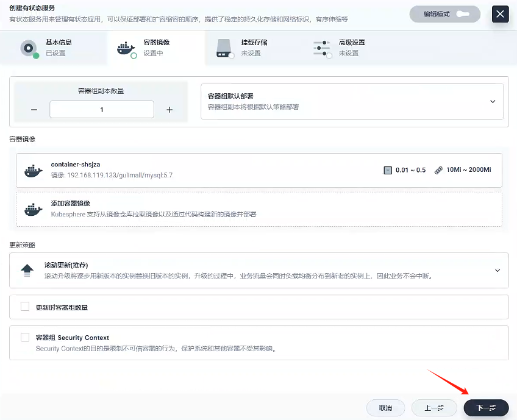517x420 pixels.
Task: Click the 容器镜像 section heading
Action: pos(22,139)
